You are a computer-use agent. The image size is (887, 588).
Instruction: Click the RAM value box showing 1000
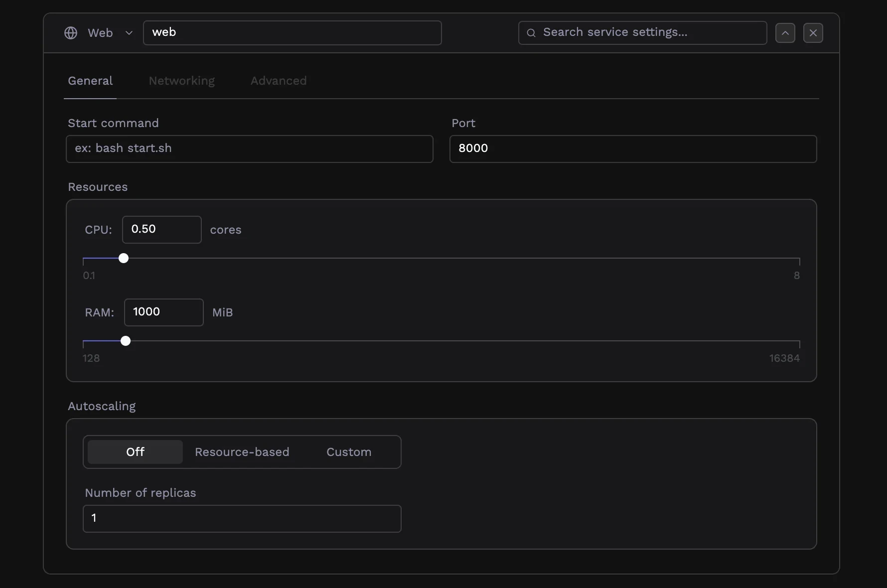(x=163, y=312)
